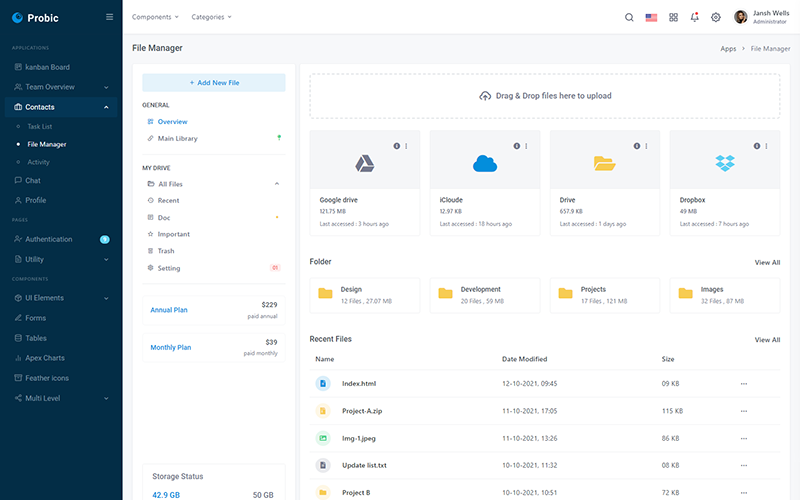Screen dimensions: 800x500
Task: Open more options on iCloude card
Action: 526,146
